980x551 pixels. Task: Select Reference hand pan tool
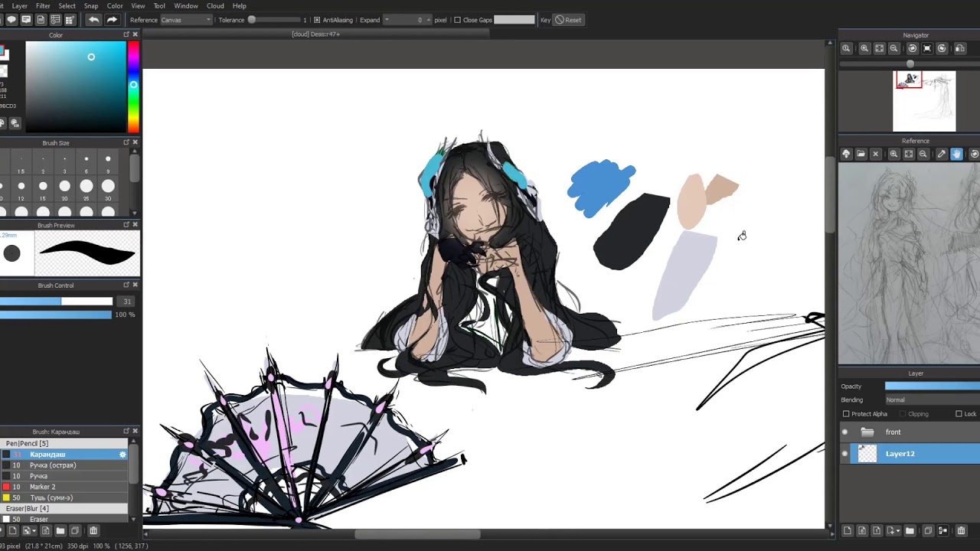[956, 154]
